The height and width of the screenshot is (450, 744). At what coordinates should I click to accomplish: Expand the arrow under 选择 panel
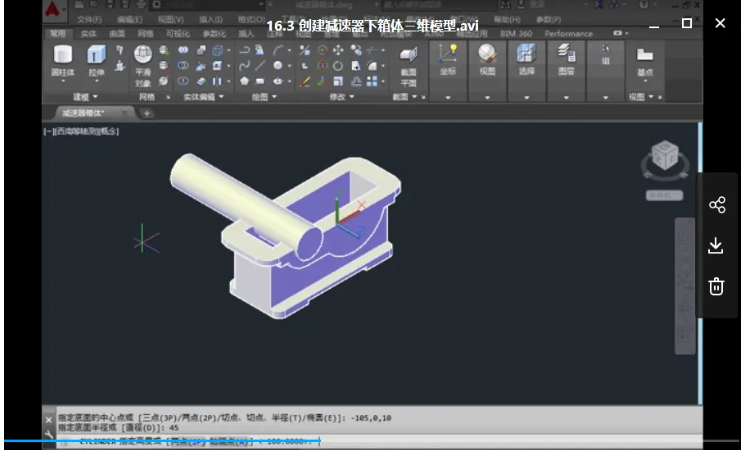pyautogui.click(x=526, y=97)
